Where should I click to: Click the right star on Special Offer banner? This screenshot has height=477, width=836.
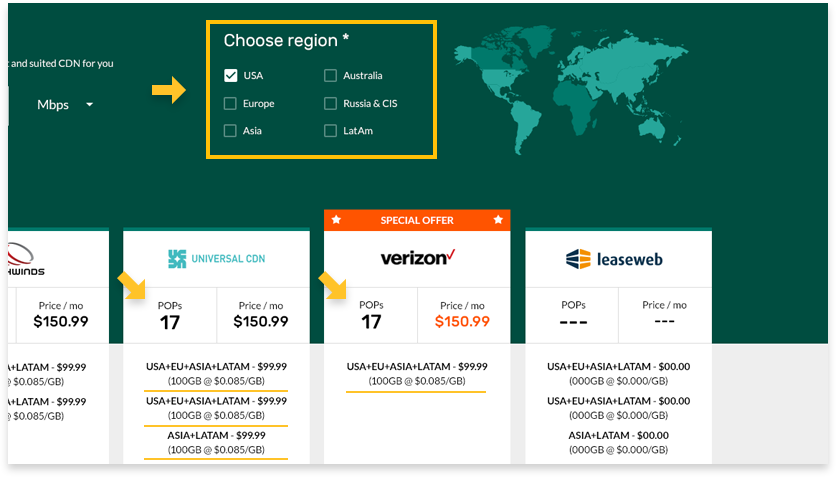pyautogui.click(x=498, y=220)
